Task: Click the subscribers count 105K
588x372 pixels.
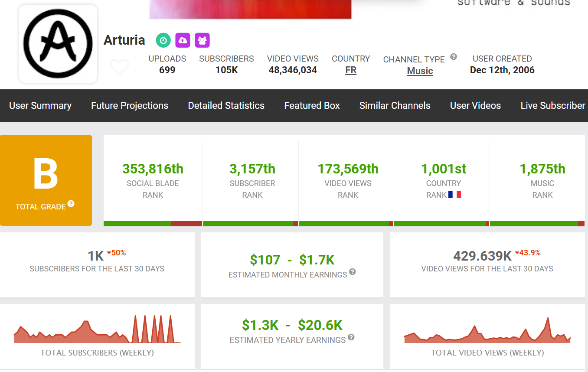Action: click(x=227, y=70)
